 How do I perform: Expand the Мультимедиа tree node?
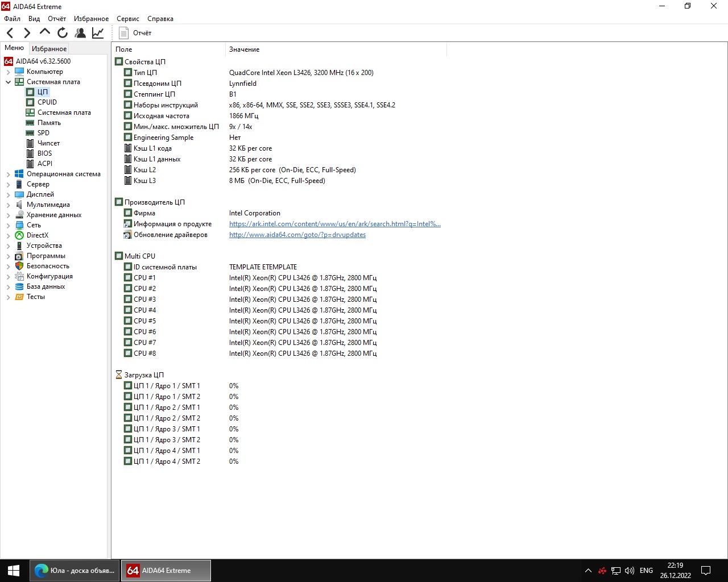click(x=9, y=205)
